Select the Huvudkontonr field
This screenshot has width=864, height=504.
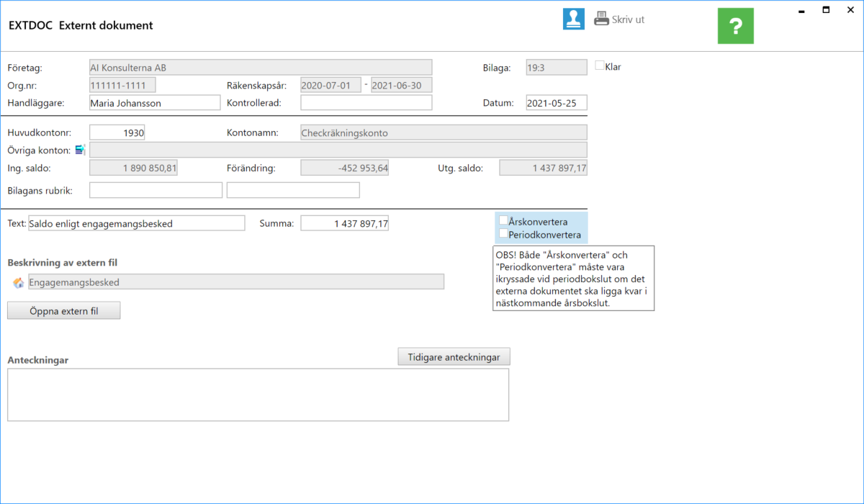[117, 132]
